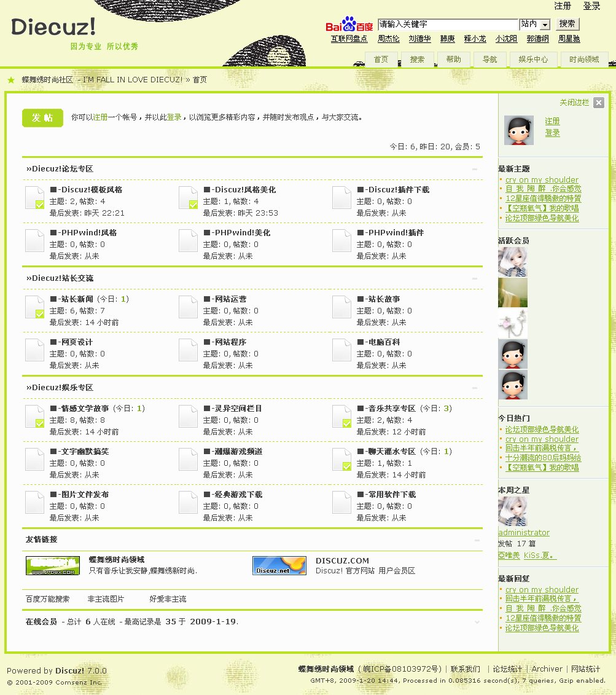This screenshot has height=695, width=616.
Task: Open 十分潮流的80后妈妈给 hot topic
Action: (x=544, y=458)
